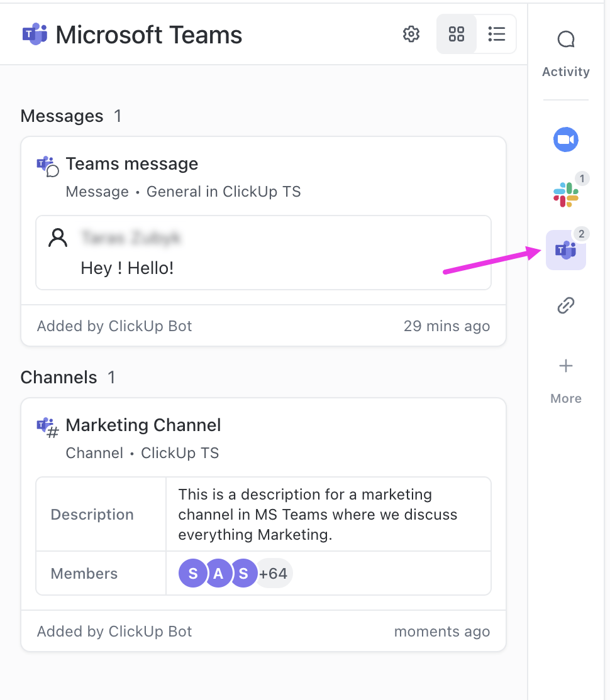Screen dimensions: 610x700
Task: Click the settings gear icon
Action: (411, 34)
